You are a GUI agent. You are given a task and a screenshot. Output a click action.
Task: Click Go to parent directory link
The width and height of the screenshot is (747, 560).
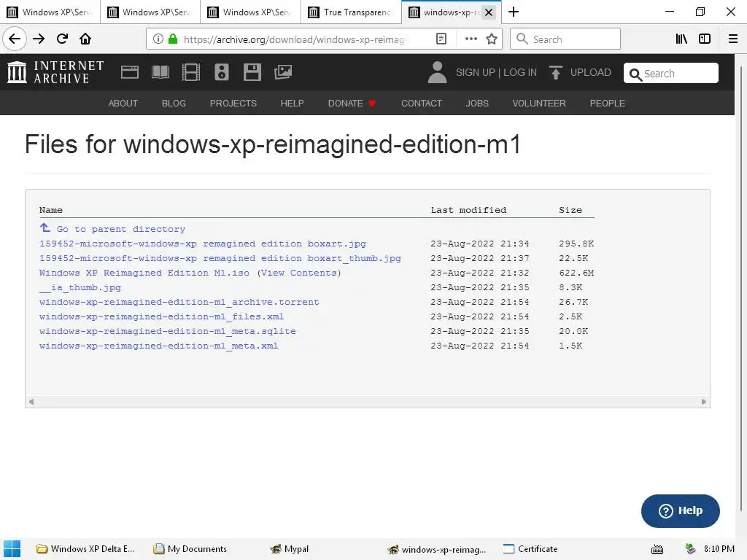tap(112, 229)
